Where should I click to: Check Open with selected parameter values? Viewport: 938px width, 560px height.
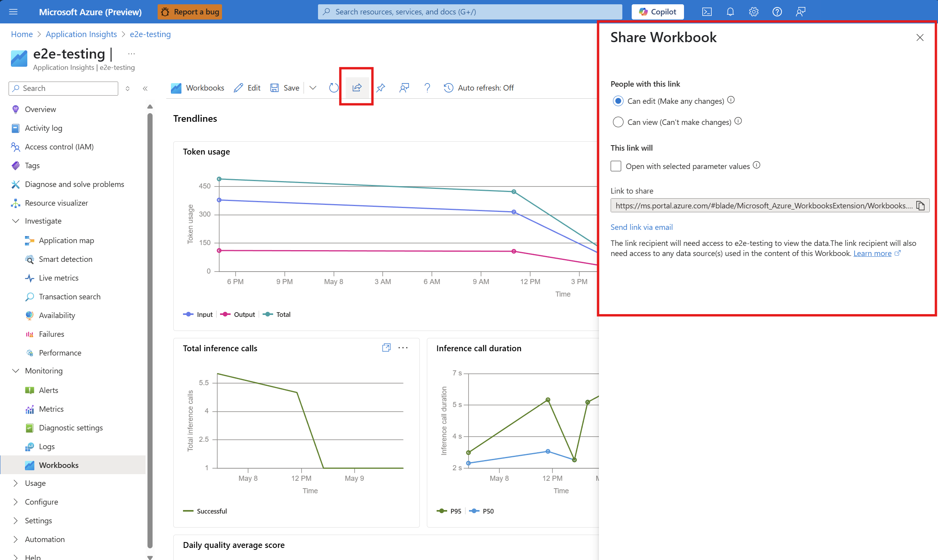click(616, 166)
